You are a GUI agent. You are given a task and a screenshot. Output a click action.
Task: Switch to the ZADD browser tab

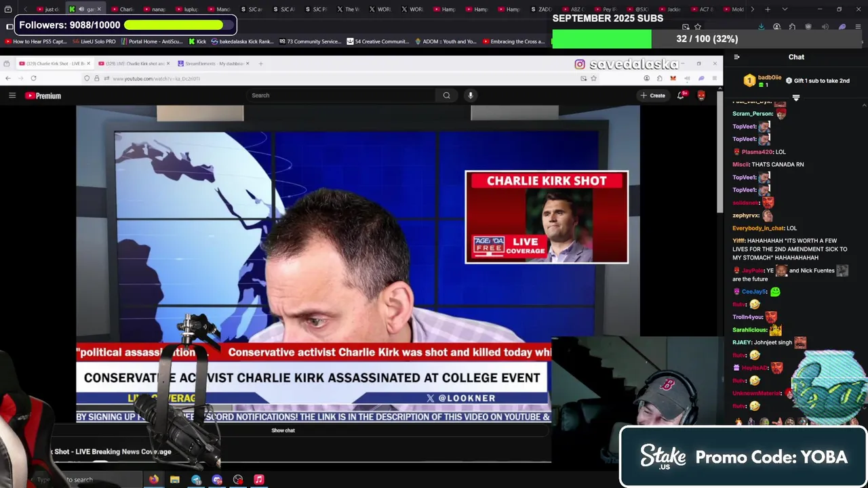[x=541, y=9]
